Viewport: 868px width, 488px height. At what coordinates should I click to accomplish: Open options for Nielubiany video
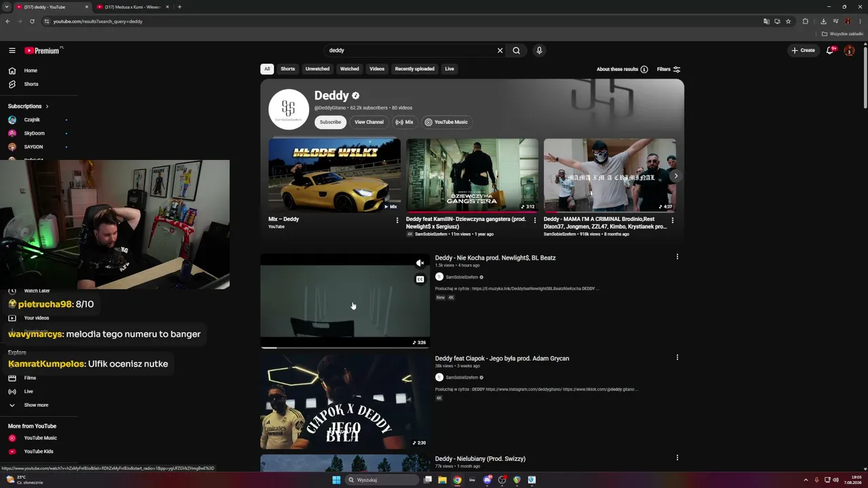point(677,457)
